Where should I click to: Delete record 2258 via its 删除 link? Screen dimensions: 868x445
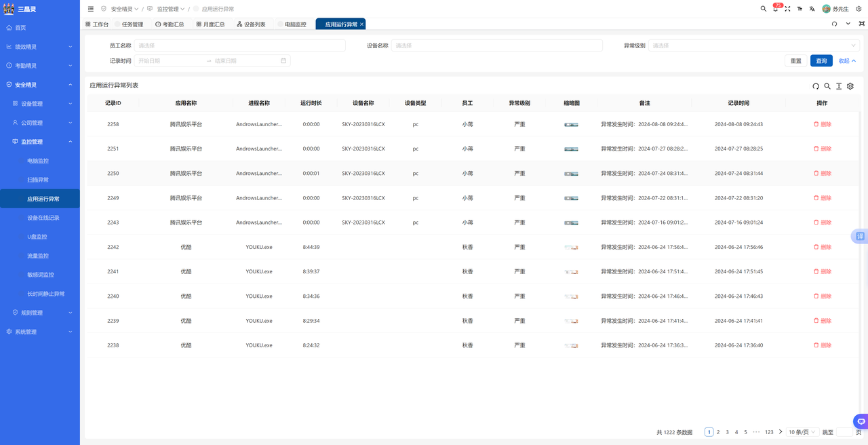click(x=824, y=124)
